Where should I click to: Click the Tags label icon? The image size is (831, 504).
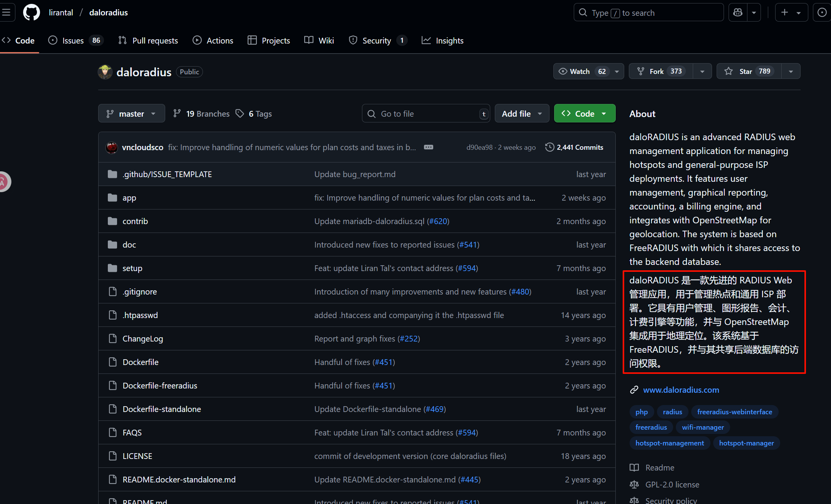pyautogui.click(x=240, y=114)
